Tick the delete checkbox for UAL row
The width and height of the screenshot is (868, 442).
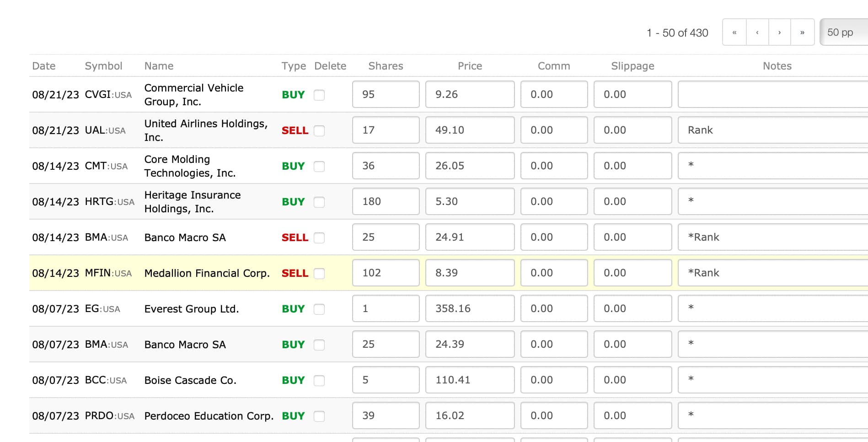319,130
